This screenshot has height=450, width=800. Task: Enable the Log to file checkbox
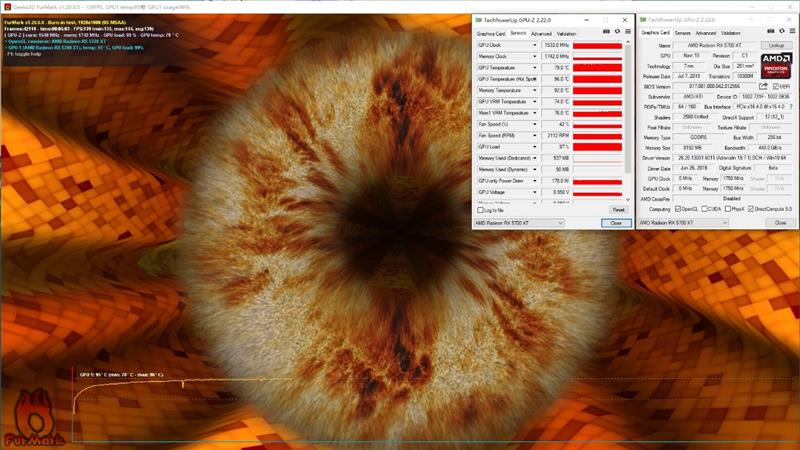479,210
